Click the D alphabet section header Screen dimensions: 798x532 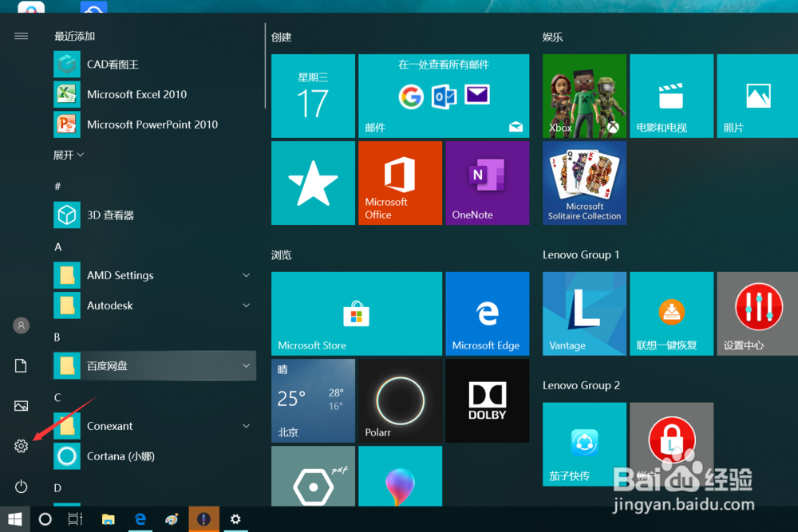click(x=57, y=488)
